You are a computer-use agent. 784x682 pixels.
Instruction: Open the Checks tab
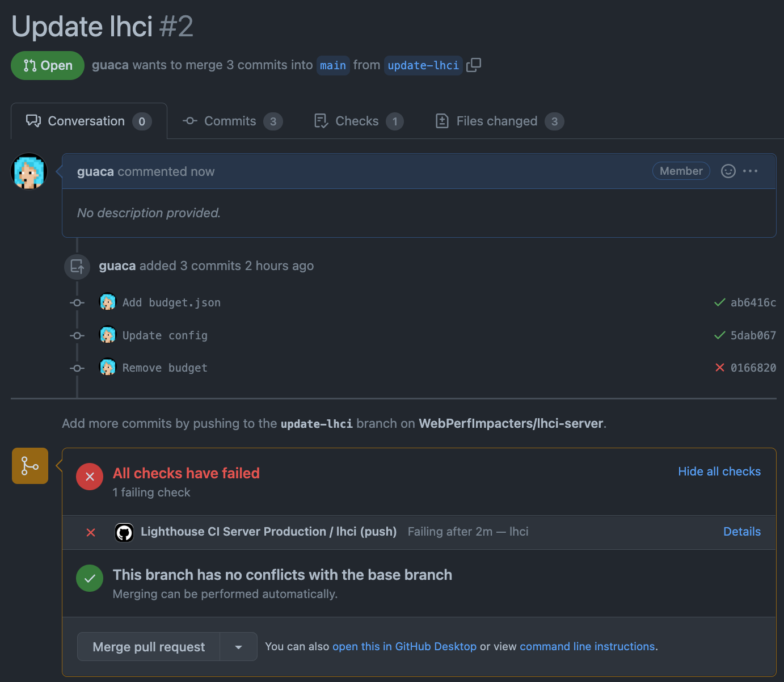[359, 121]
